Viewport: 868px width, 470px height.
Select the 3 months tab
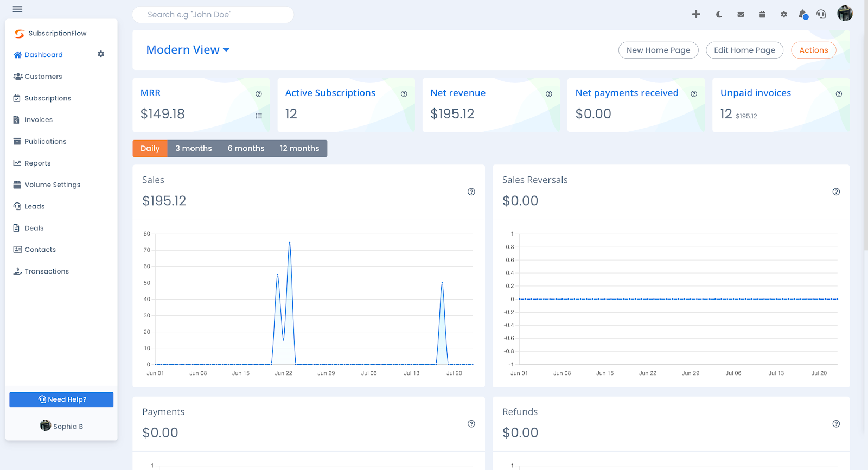tap(194, 149)
